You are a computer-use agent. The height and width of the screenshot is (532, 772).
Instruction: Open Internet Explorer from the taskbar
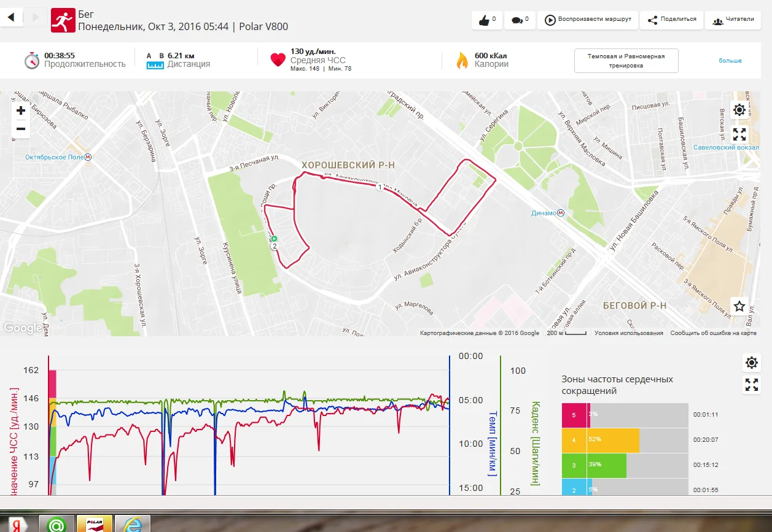click(x=133, y=523)
